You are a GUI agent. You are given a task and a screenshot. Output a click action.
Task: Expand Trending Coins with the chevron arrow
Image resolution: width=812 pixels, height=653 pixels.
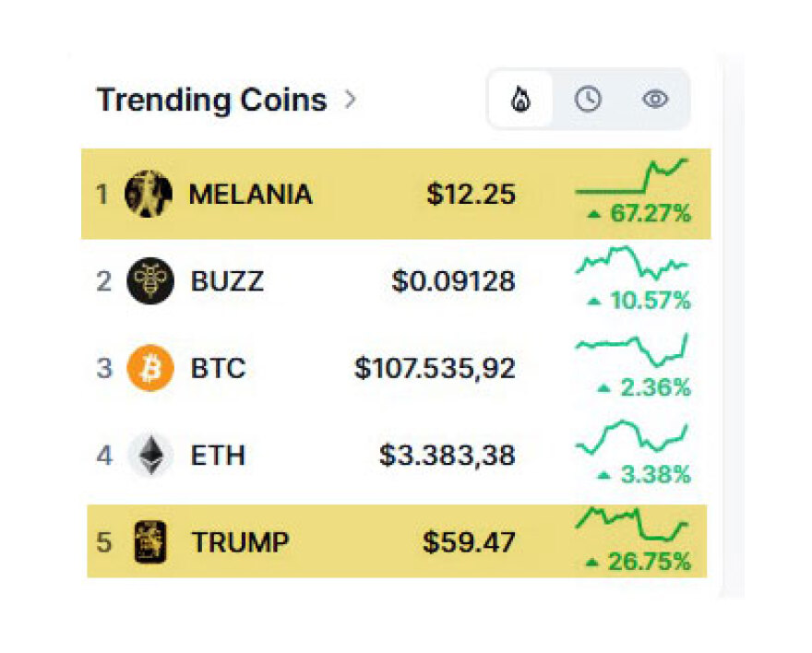coord(351,100)
